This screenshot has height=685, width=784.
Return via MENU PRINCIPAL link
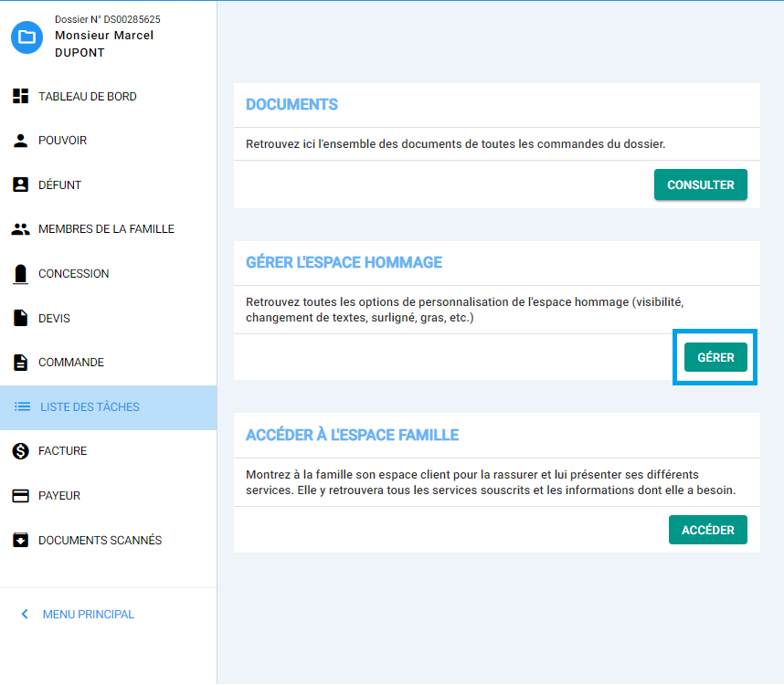(x=88, y=614)
